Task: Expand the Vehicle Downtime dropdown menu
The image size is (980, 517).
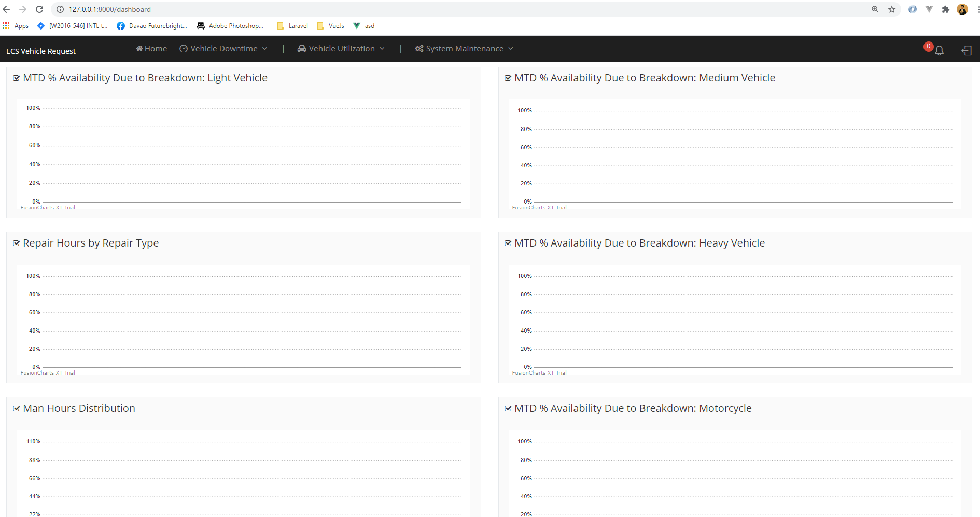Action: click(223, 49)
